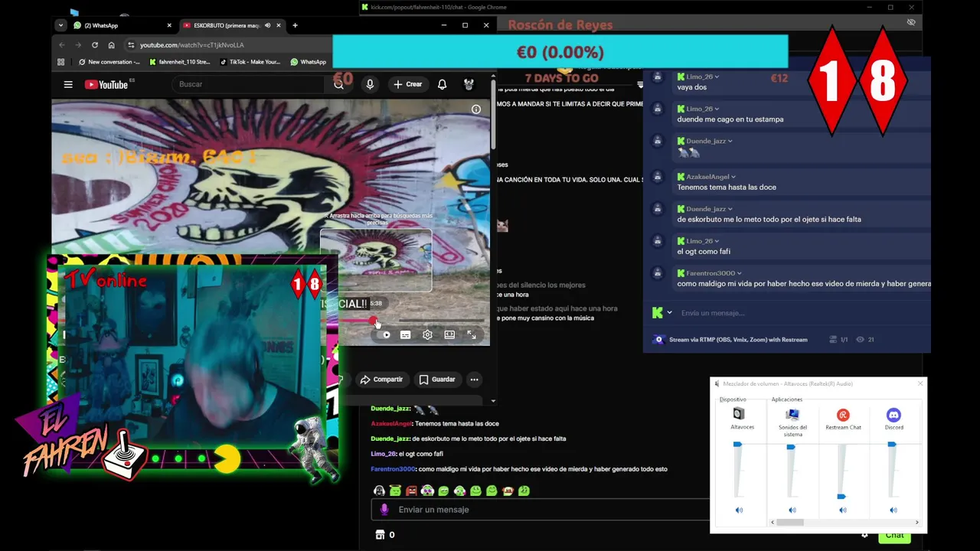The image size is (980, 551).
Task: Expand Limo_26 chevron above 'el ogt como fafi'
Action: (x=717, y=241)
